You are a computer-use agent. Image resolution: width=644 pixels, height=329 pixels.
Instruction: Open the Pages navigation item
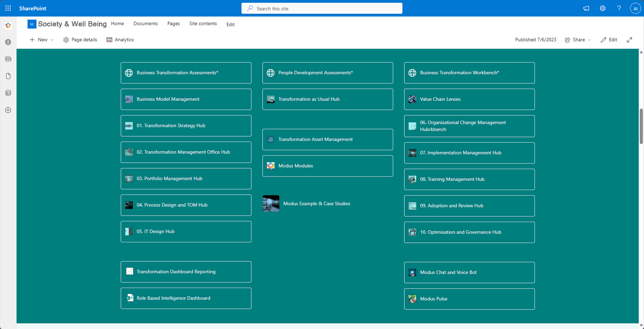pos(173,24)
